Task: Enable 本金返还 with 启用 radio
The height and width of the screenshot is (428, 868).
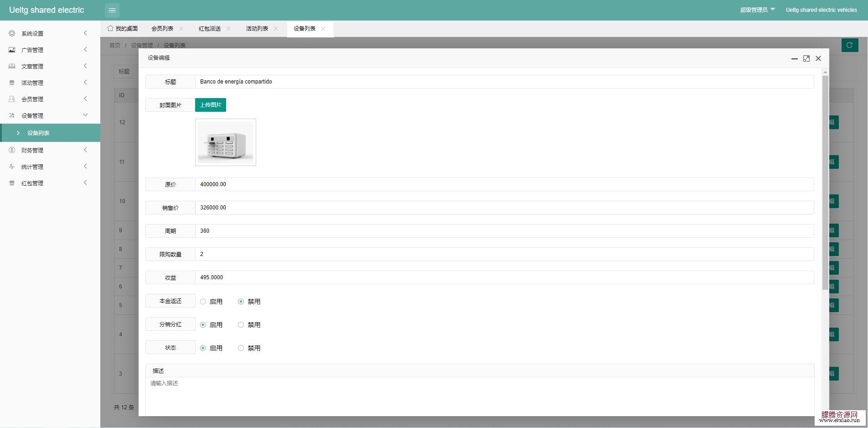Action: pos(203,302)
